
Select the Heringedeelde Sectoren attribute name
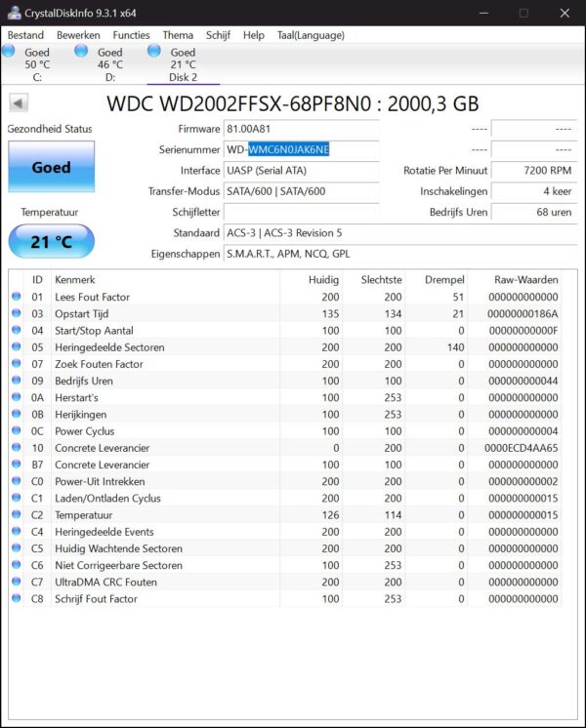coord(109,347)
